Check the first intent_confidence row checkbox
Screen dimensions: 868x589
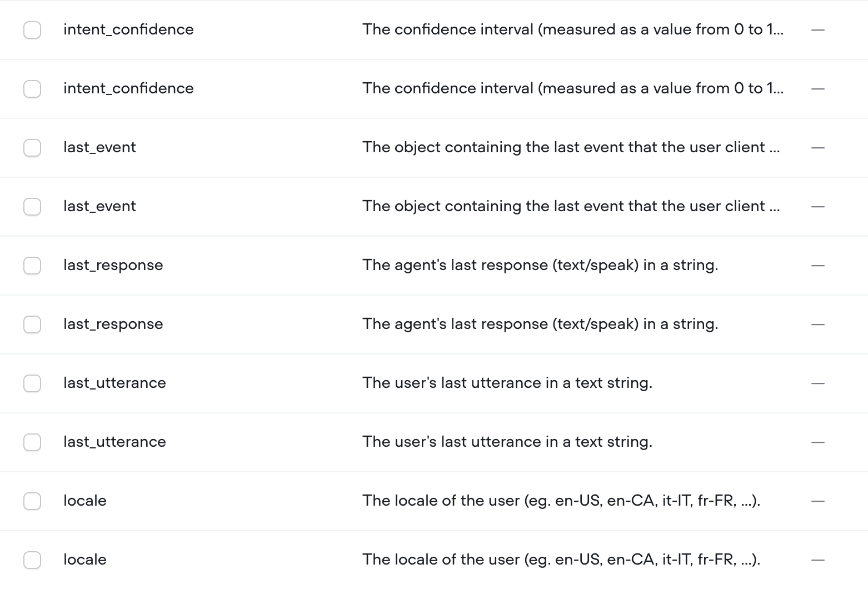coord(32,30)
